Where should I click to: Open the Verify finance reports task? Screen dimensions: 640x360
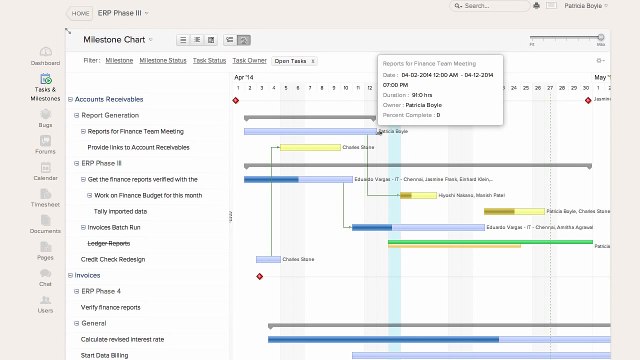click(111, 307)
